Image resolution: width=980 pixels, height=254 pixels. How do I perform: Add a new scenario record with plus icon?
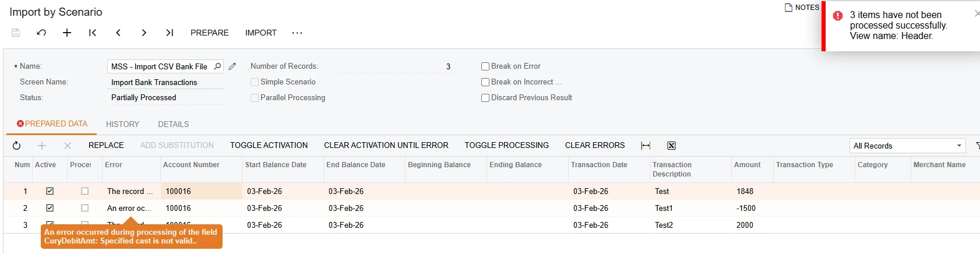(x=67, y=33)
